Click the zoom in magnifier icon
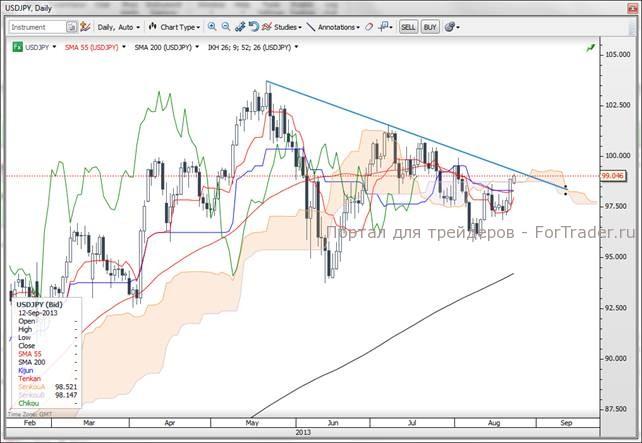This screenshot has height=443, width=642. pos(212,27)
